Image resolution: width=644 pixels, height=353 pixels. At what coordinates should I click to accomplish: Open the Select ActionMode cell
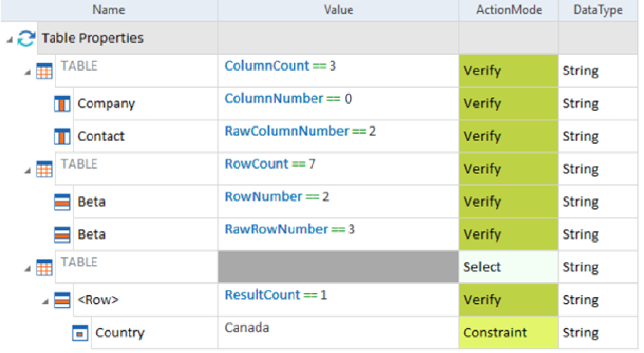pyautogui.click(x=508, y=267)
